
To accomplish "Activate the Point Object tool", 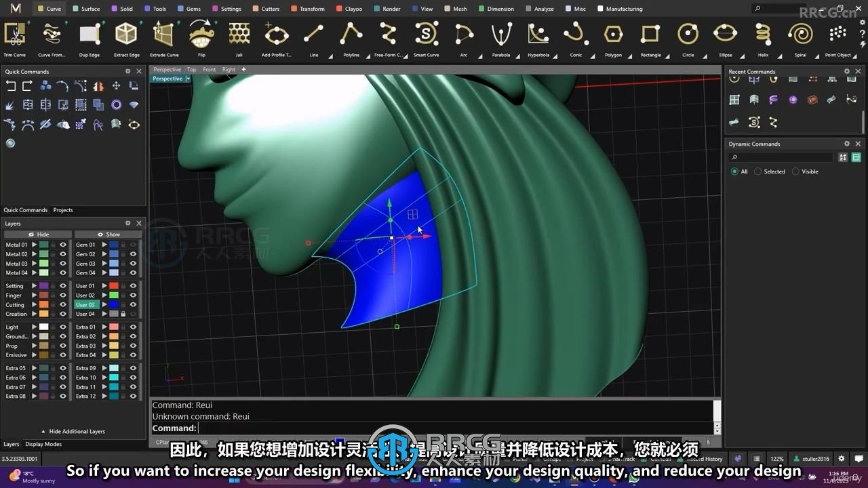I will click(838, 39).
